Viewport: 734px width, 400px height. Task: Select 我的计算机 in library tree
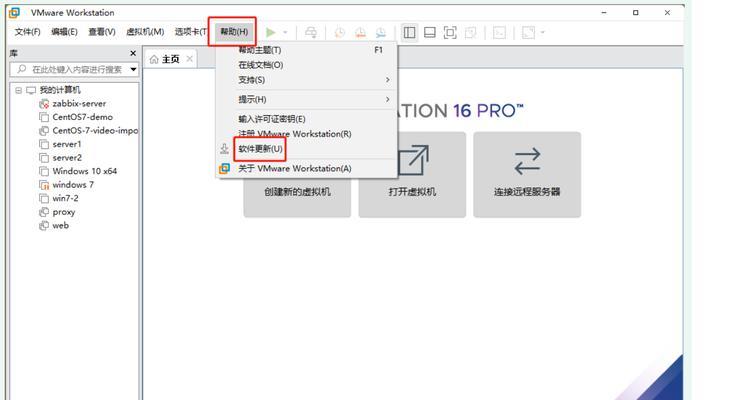59,90
